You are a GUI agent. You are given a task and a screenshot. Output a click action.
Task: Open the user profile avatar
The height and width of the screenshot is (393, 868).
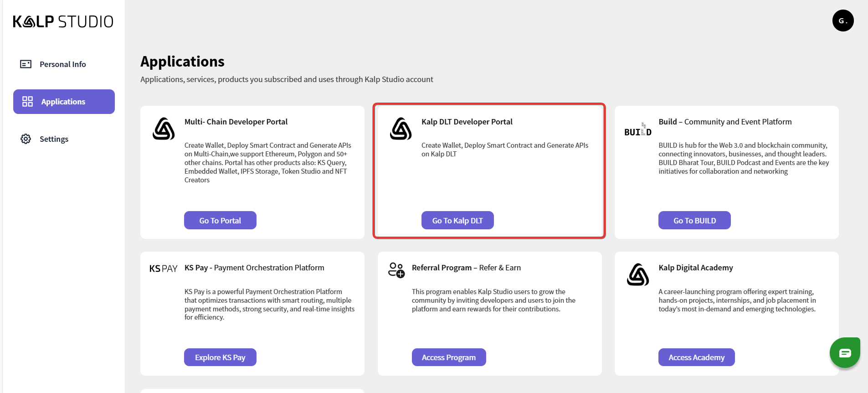click(842, 21)
